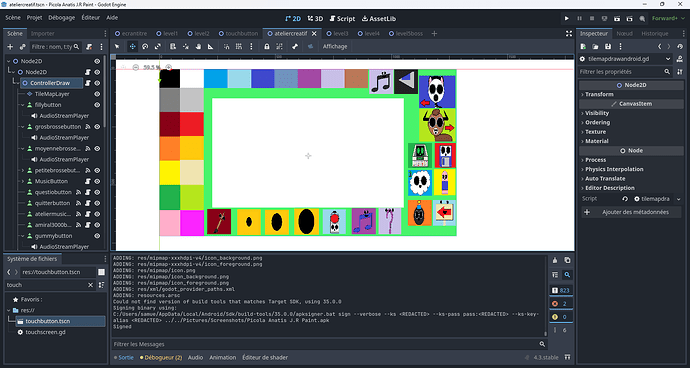The height and width of the screenshot is (368, 690).
Task: Open the Affichage view menu button
Action: point(335,46)
